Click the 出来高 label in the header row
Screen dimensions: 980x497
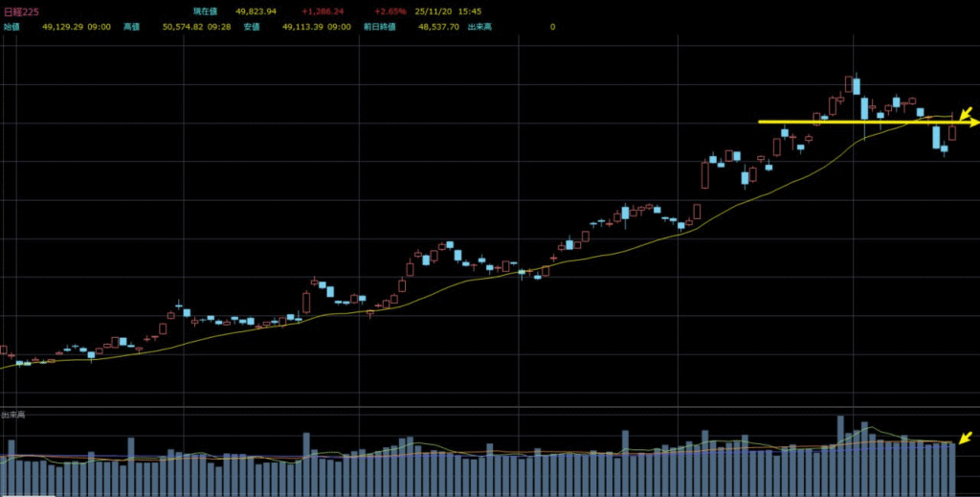(x=479, y=27)
